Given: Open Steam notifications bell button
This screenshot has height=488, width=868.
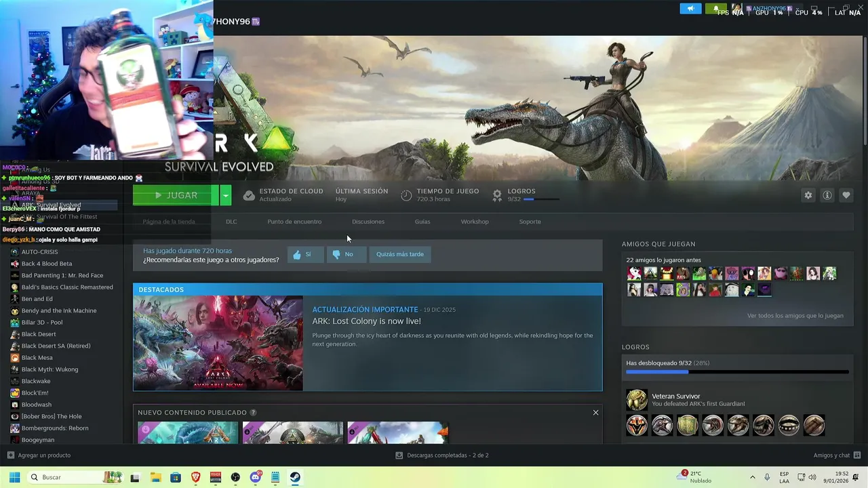Looking at the screenshot, I should pyautogui.click(x=715, y=9).
